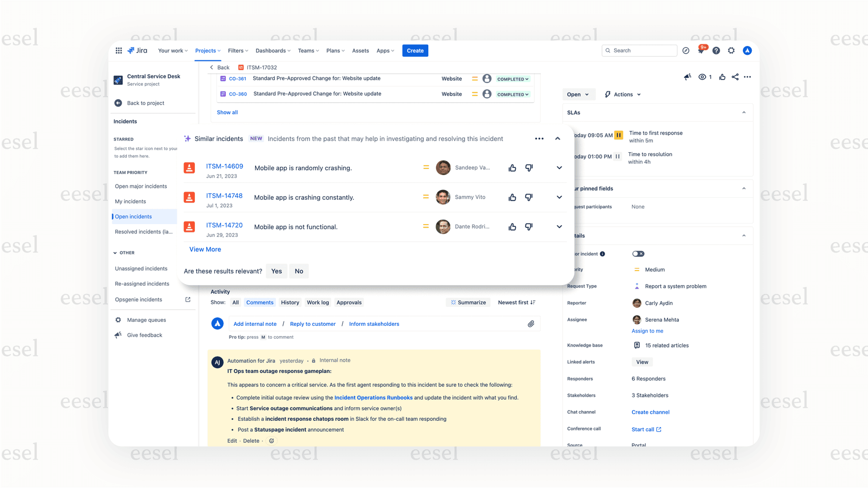Switch to the History activity tab

[290, 303]
